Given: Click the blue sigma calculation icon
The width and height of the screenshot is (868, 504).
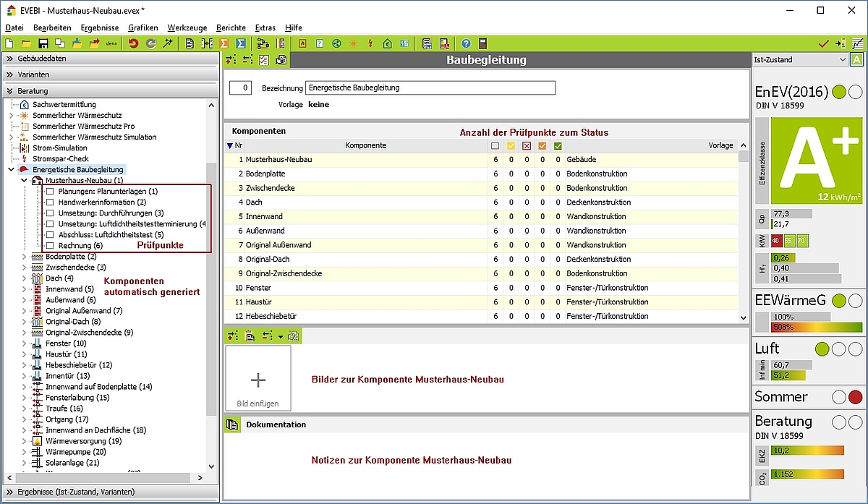Looking at the screenshot, I should click(x=241, y=43).
